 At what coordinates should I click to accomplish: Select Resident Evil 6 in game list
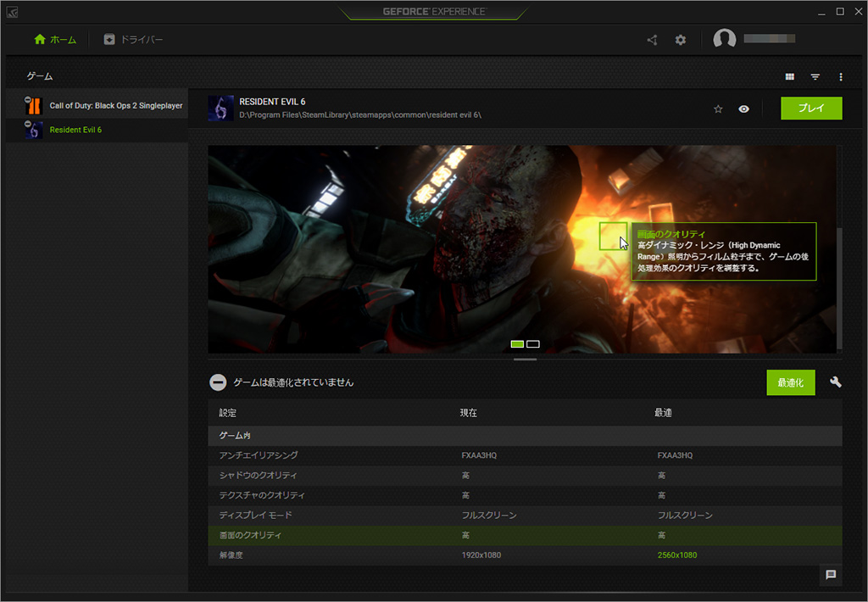point(75,130)
